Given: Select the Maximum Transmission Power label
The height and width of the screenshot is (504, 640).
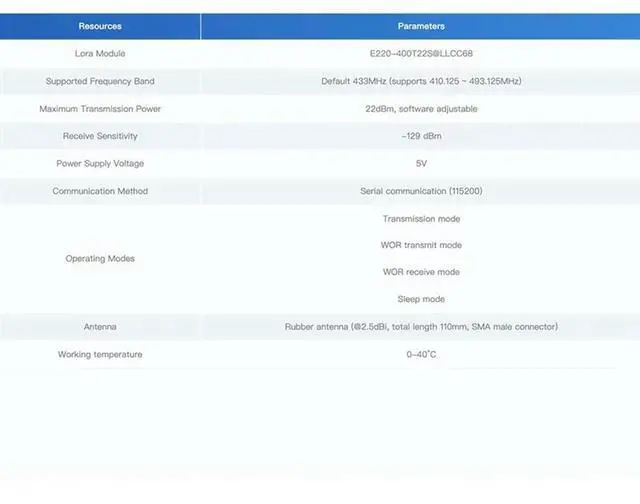Looking at the screenshot, I should (x=100, y=108).
